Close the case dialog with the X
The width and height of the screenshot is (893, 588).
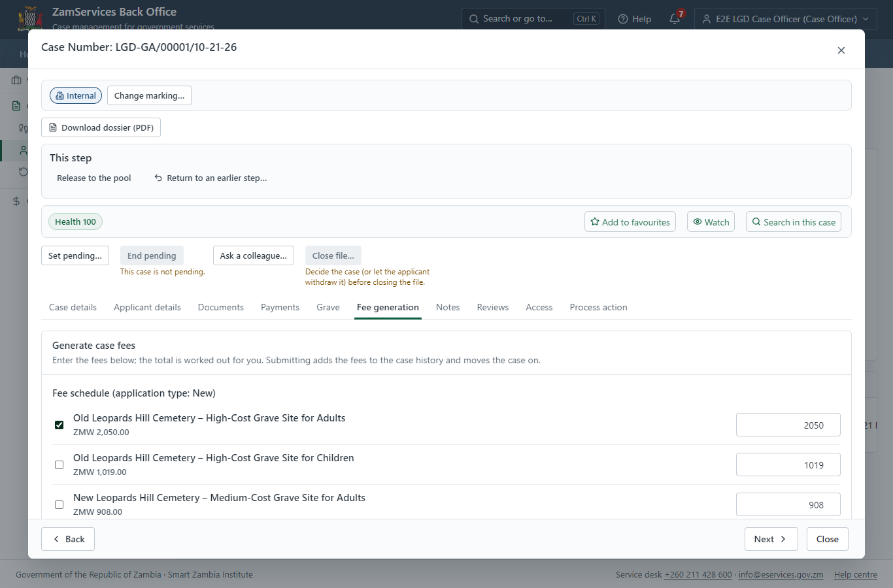pyautogui.click(x=841, y=50)
